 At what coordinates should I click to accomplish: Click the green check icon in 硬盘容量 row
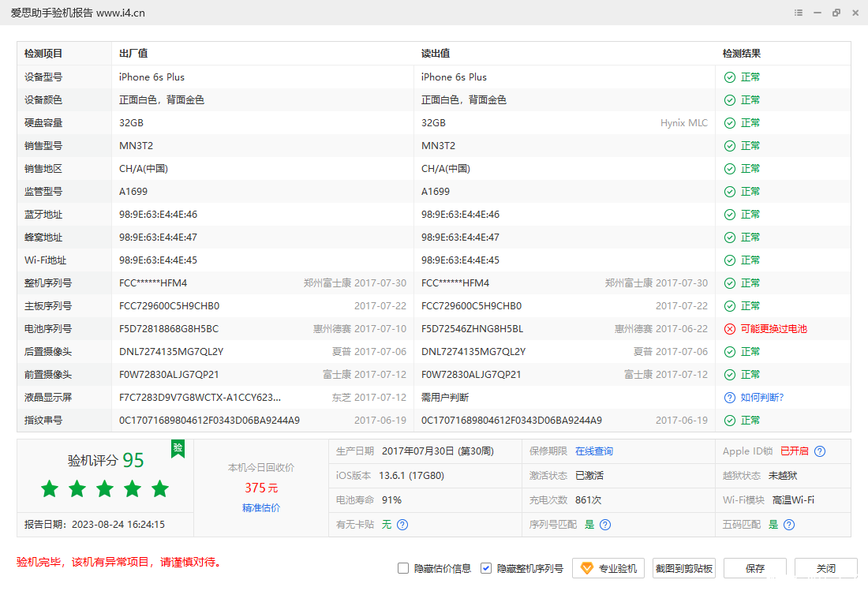(x=730, y=123)
